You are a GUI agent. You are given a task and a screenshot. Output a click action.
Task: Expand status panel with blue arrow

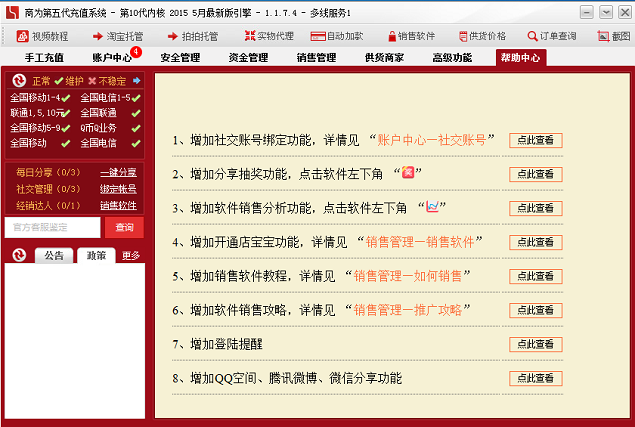[x=137, y=80]
